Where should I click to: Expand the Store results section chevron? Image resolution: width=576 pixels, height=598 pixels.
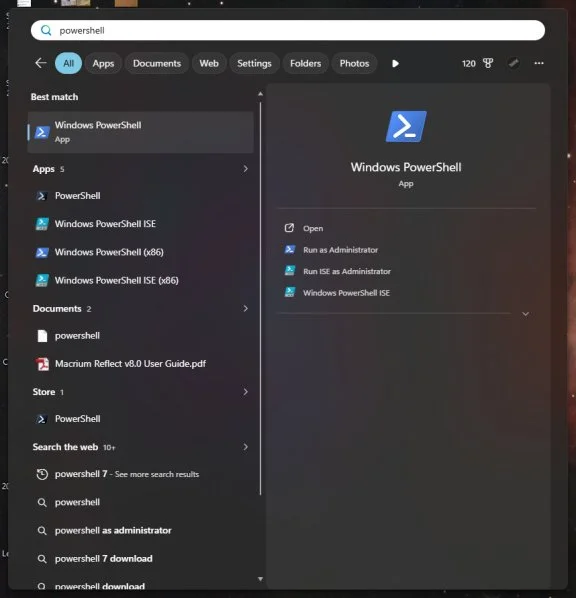tap(246, 392)
